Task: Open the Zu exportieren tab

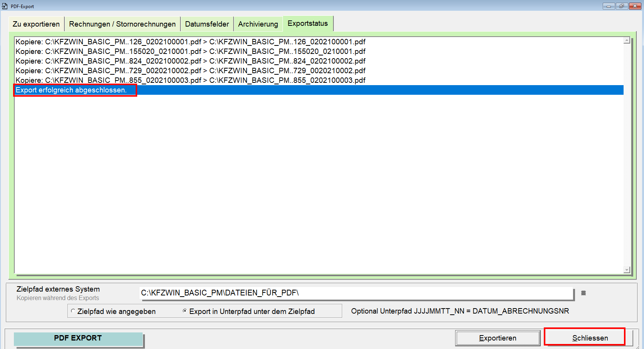Action: click(x=36, y=24)
